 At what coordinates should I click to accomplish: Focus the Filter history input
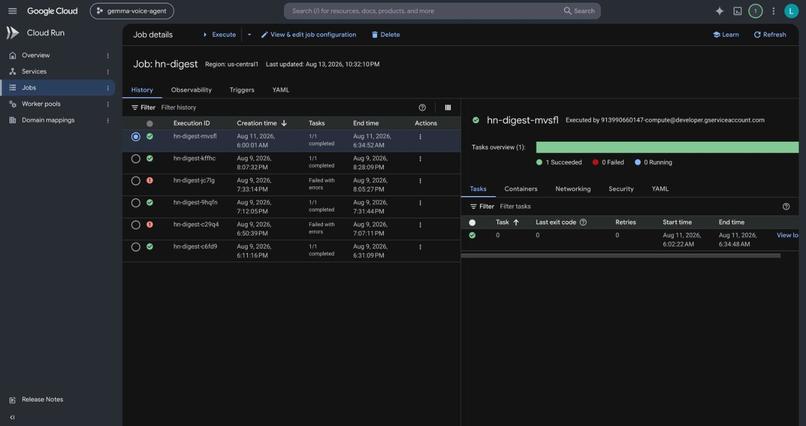(x=288, y=107)
